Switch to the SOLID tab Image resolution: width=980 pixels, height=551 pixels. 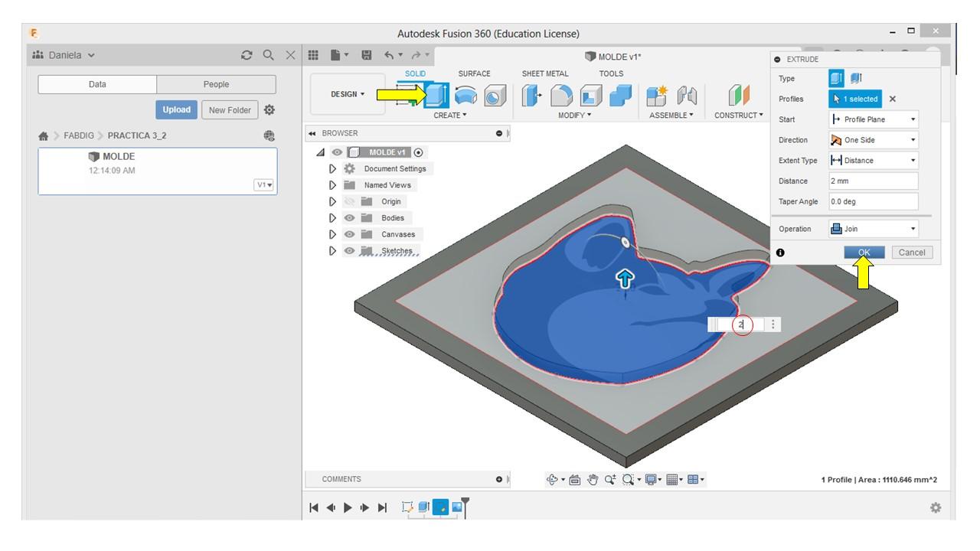[x=416, y=73]
